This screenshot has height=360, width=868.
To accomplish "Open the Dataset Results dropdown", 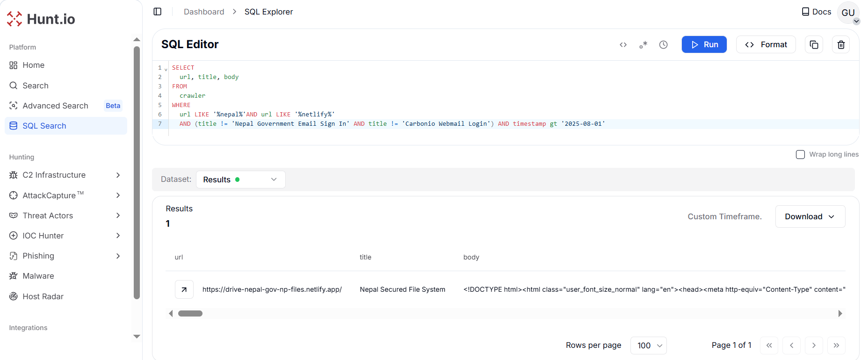I will pyautogui.click(x=240, y=180).
